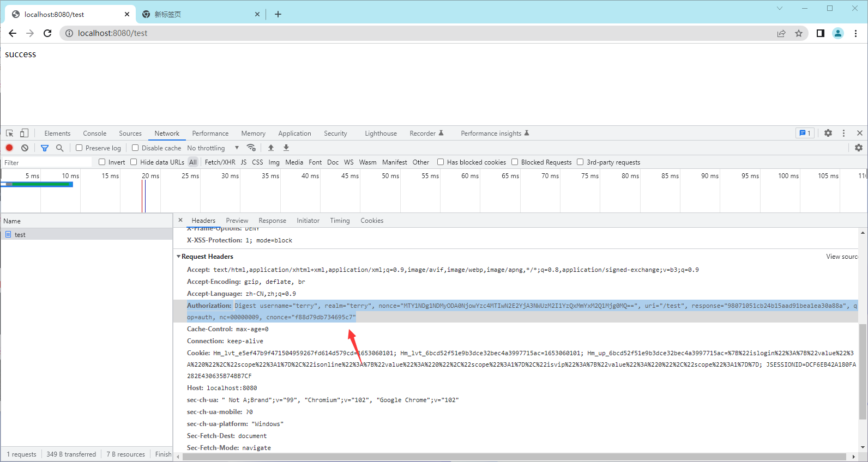Close the localhost:8080/test tab
The image size is (868, 462).
[x=127, y=14]
